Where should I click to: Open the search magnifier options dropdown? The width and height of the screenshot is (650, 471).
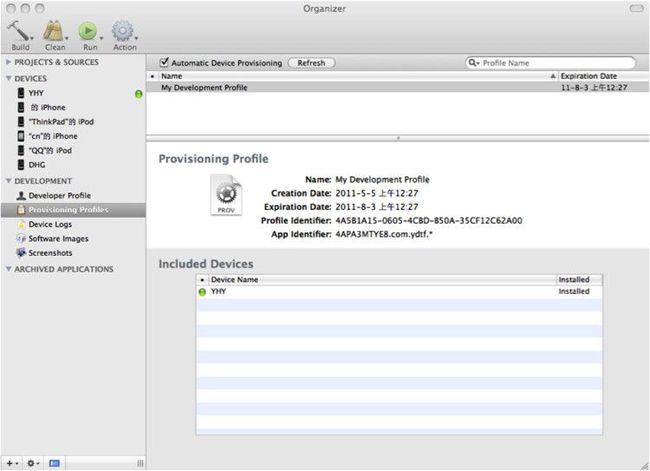tap(473, 63)
